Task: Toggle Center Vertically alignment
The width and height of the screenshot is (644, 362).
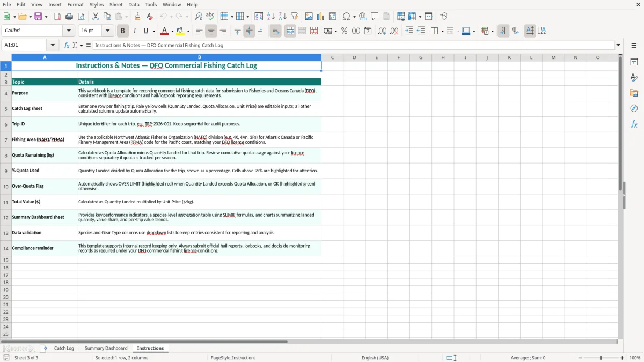Action: 249,31
